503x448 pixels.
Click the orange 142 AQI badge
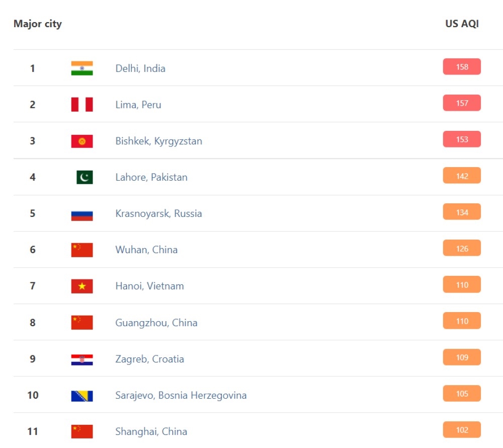click(x=462, y=176)
